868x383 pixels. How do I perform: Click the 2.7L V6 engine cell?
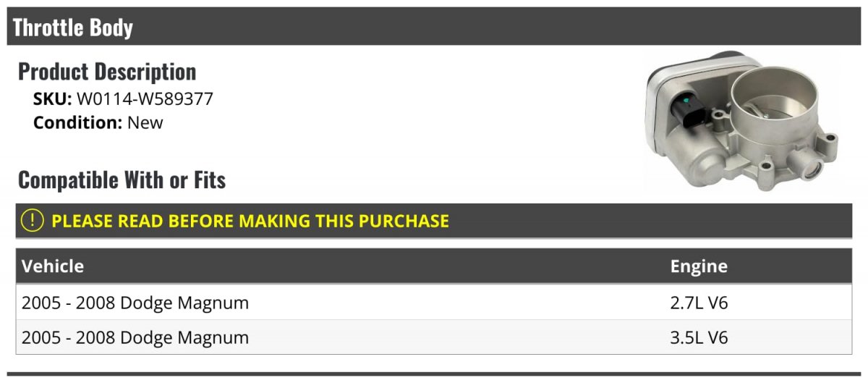coord(699,303)
